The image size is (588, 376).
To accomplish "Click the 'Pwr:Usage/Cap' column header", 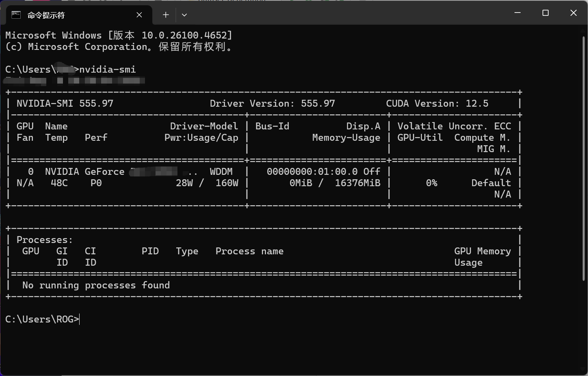I will pyautogui.click(x=201, y=138).
